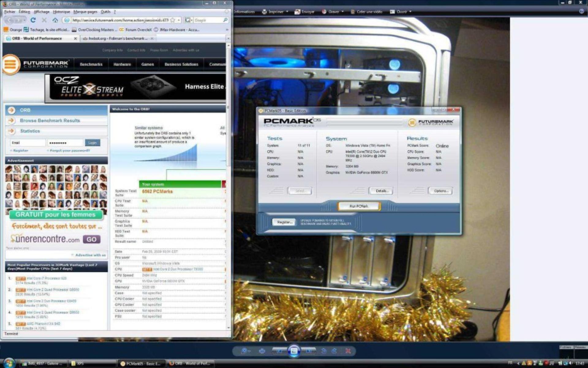This screenshot has width=588, height=368.
Task: Open the Historique menu
Action: click(61, 12)
